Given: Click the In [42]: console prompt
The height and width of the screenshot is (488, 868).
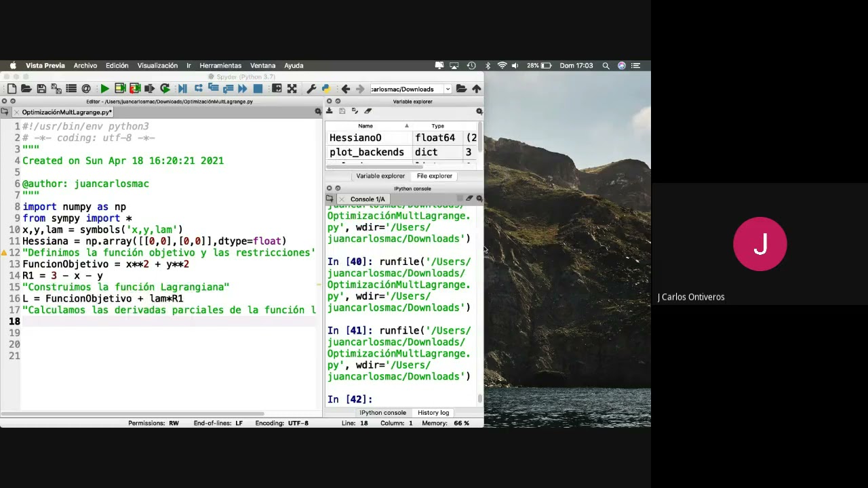Looking at the screenshot, I should [x=350, y=399].
